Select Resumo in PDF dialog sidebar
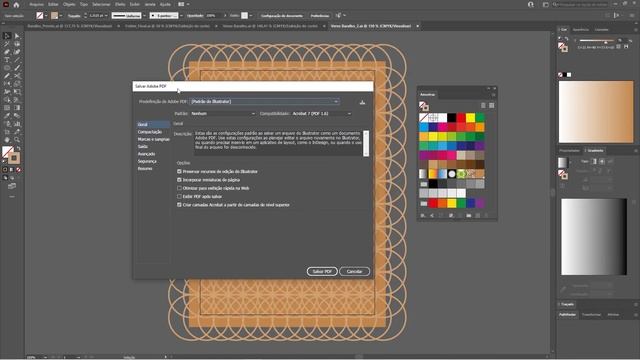This screenshot has width=640, height=360. coord(145,169)
